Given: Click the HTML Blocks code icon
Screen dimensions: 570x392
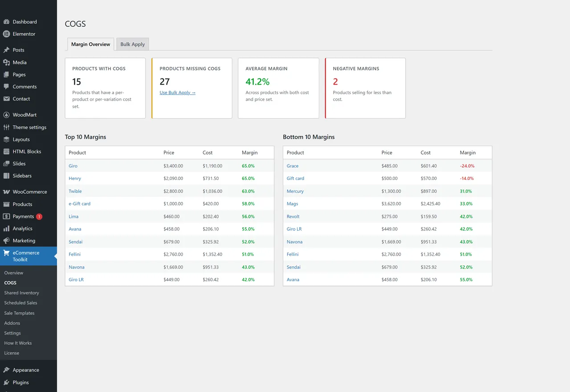Looking at the screenshot, I should coord(6,151).
